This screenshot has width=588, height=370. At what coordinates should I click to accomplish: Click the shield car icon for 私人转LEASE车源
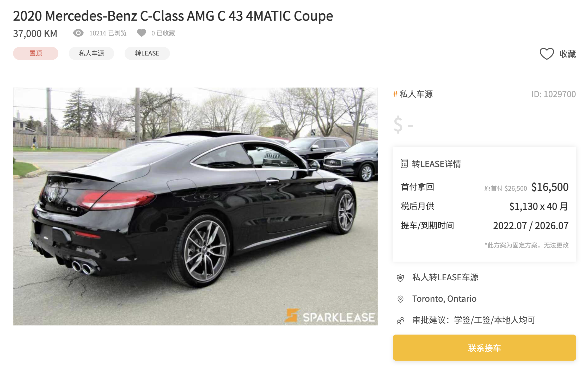(400, 278)
